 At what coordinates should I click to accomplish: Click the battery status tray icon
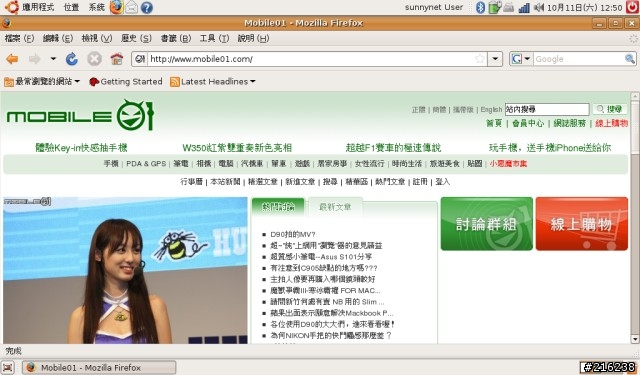tap(494, 7)
